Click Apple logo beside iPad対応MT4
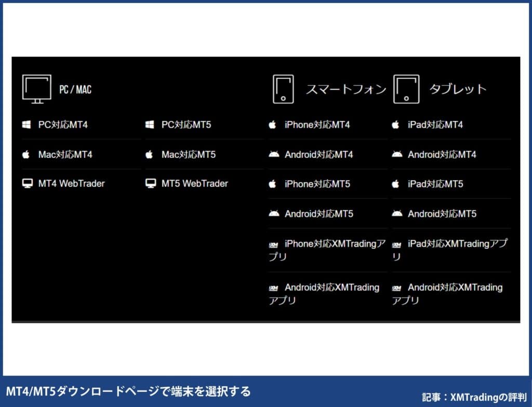This screenshot has width=532, height=407. point(395,125)
